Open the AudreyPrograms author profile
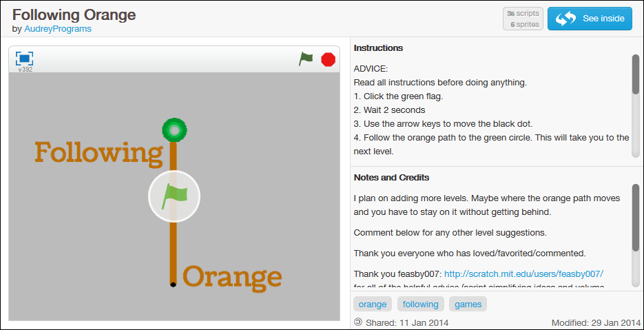Screen dimensions: 644x330 coord(58,29)
